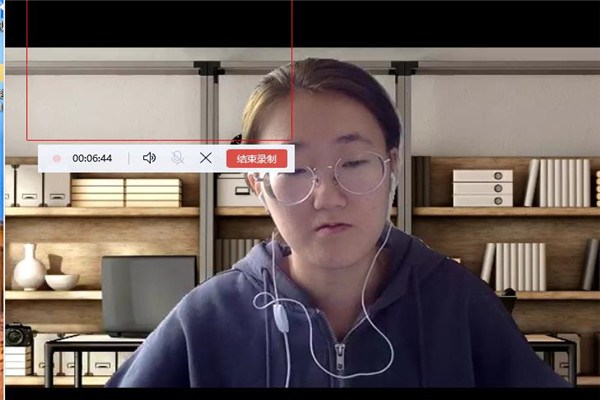The width and height of the screenshot is (600, 400).
Task: Click the camera on the bottom-left shelf
Action: [x=18, y=335]
